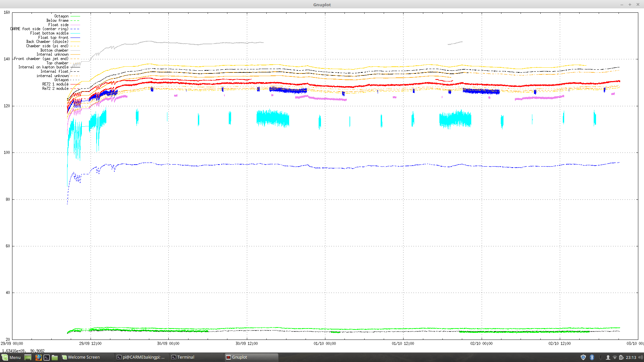Toggle the 'RE72 1 module' legend entry
The image size is (644, 362).
55,84
